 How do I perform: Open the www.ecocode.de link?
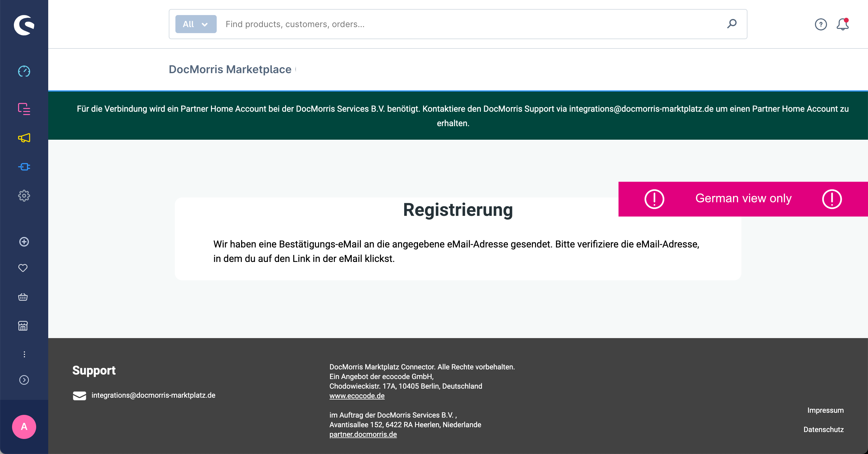tap(357, 396)
